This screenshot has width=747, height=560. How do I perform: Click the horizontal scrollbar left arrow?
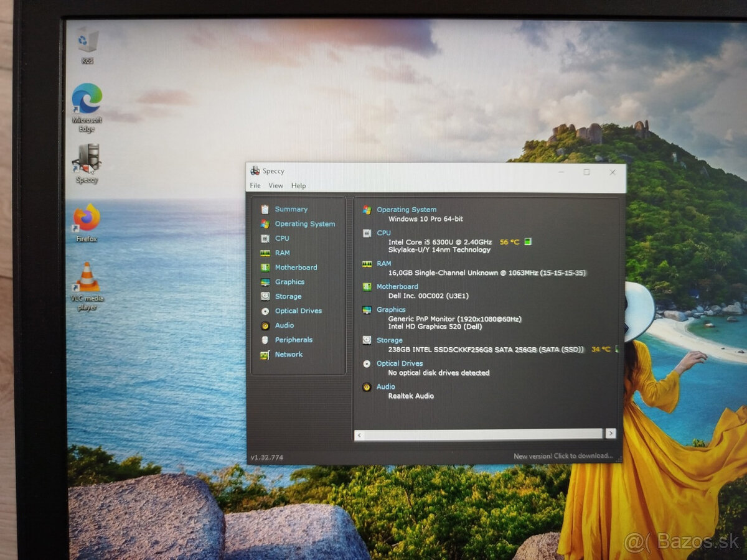click(359, 434)
